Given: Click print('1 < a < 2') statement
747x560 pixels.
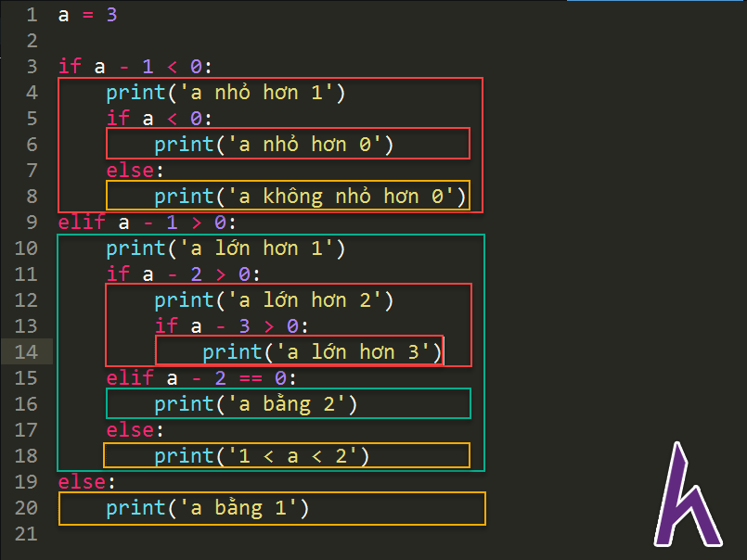Looking at the screenshot, I should tap(262, 456).
